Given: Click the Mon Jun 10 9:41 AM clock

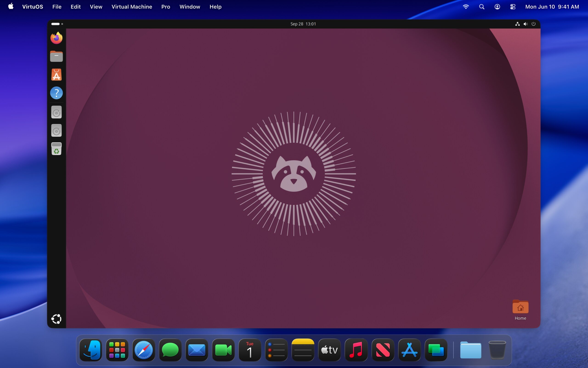Looking at the screenshot, I should click(552, 7).
